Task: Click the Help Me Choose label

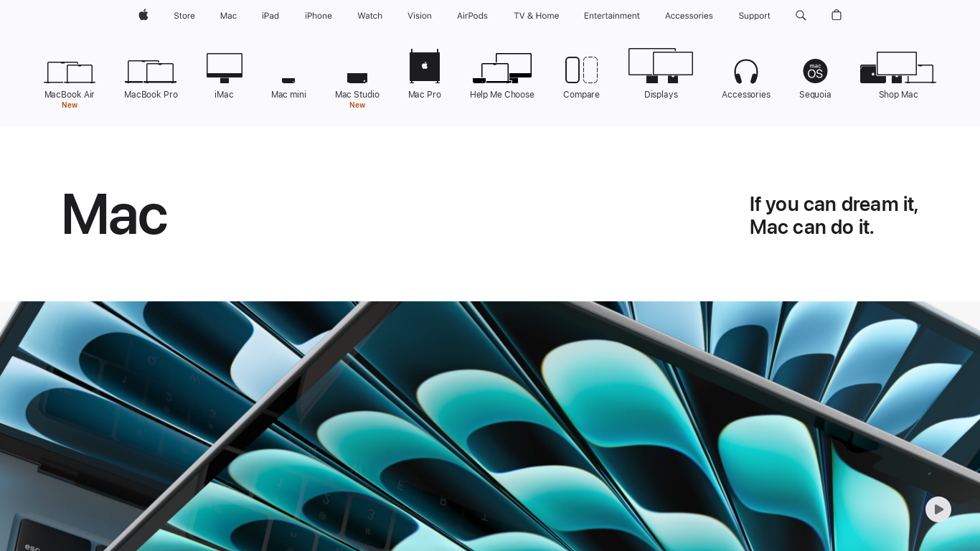Action: (502, 95)
